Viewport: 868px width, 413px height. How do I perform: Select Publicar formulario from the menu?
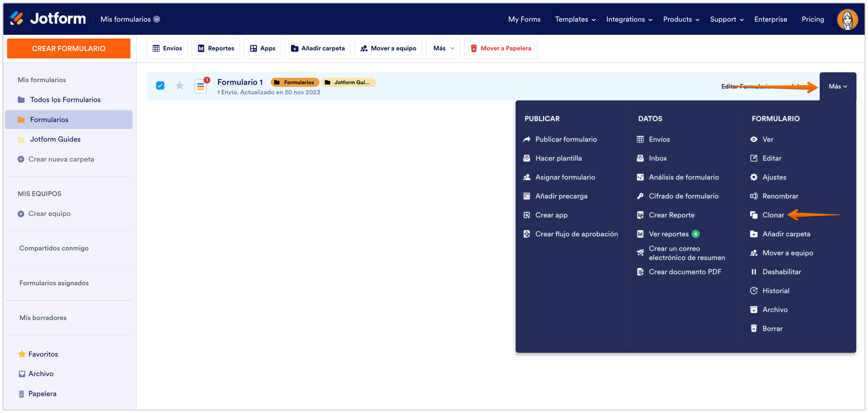[566, 139]
